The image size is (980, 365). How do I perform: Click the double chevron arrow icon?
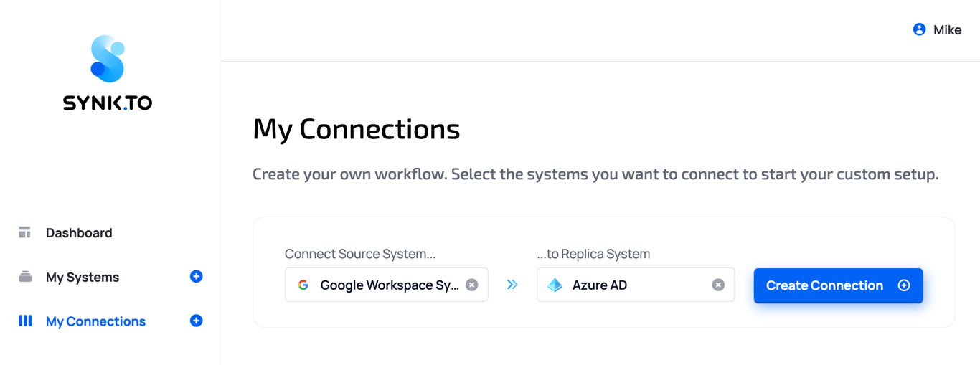[512, 285]
